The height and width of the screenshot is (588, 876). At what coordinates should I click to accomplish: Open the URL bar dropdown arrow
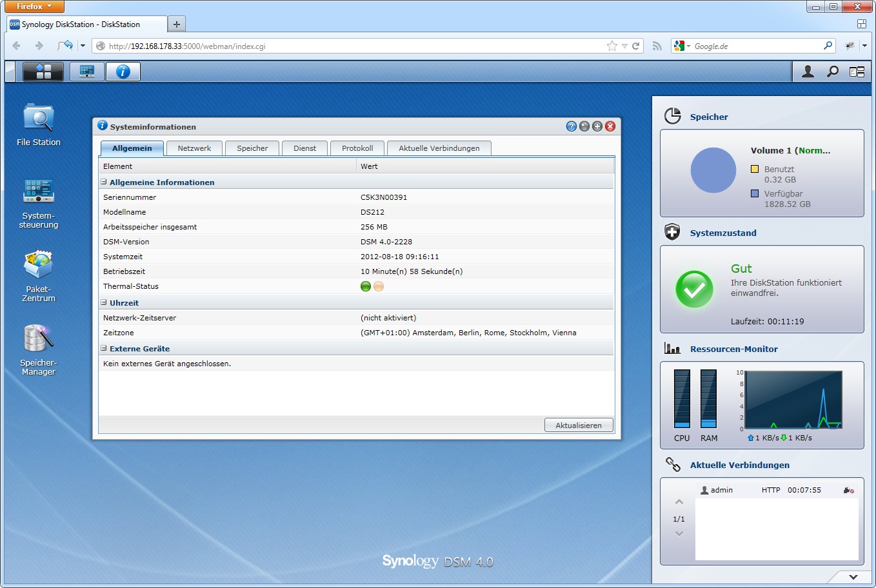coord(624,46)
